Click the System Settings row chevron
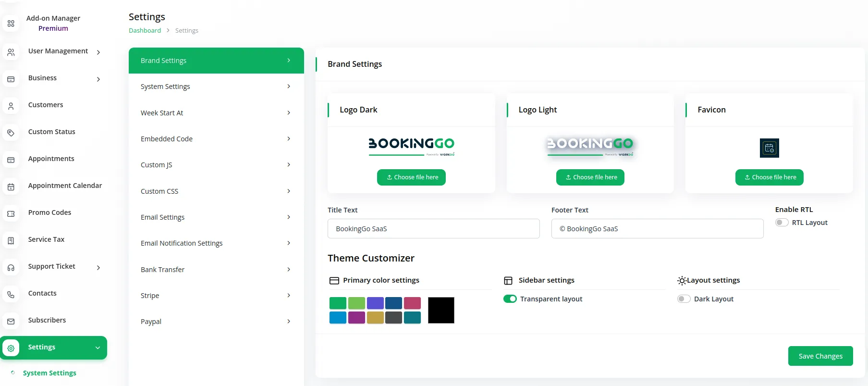The height and width of the screenshot is (386, 868). coord(289,87)
